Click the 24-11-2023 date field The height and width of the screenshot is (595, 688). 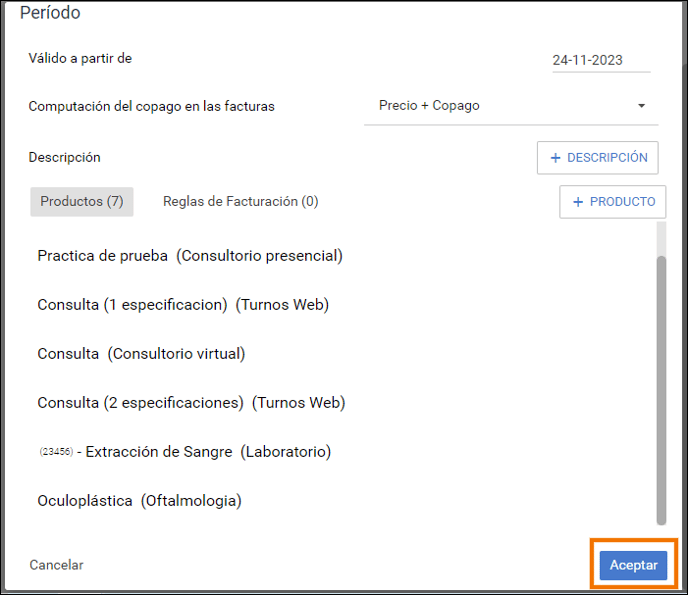(601, 60)
